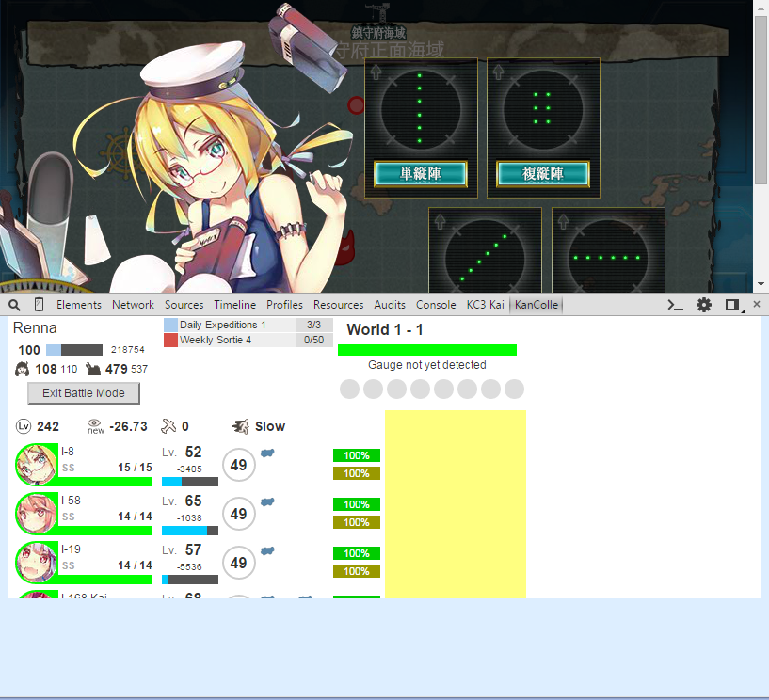Click I-19's morale circle showing 49
769x700 pixels.
point(239,563)
